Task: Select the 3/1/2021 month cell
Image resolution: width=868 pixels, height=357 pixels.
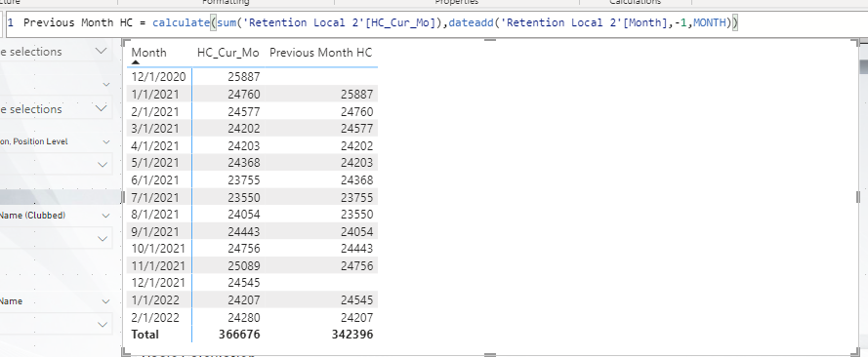Action: click(x=155, y=129)
